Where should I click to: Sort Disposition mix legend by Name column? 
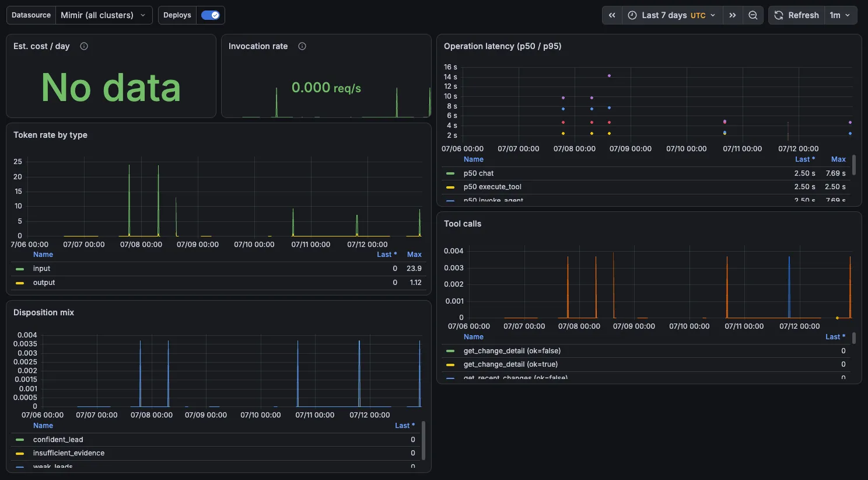point(43,426)
